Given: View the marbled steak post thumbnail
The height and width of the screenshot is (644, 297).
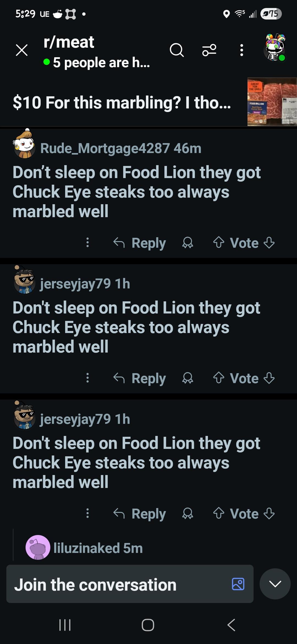Looking at the screenshot, I should coord(272,102).
